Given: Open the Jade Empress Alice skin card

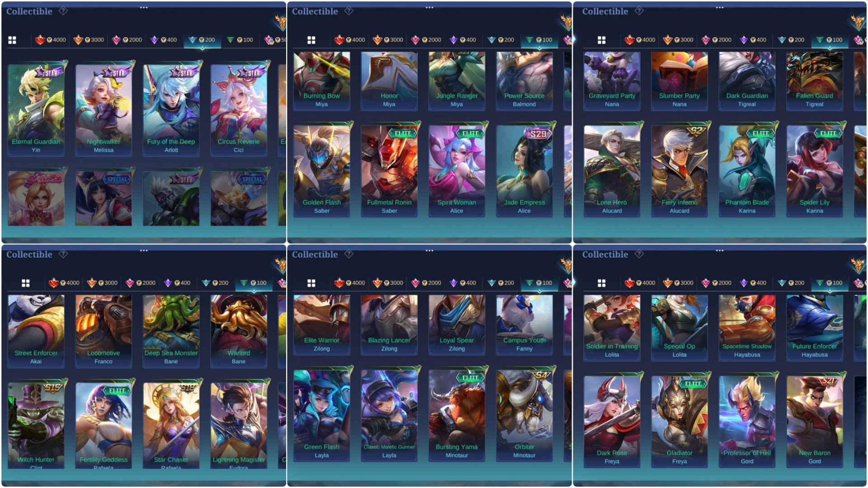Looking at the screenshot, I should tap(524, 171).
